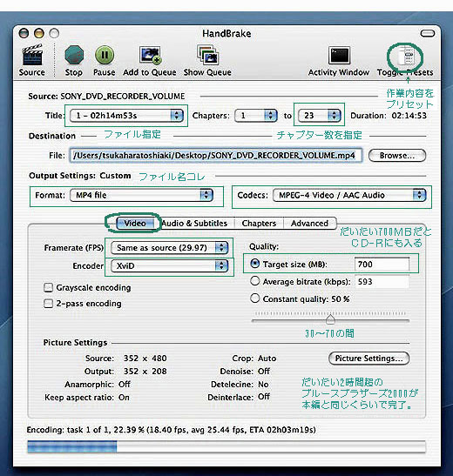
Task: Open the ending chapter dropdown showing 23
Action: tap(320, 116)
